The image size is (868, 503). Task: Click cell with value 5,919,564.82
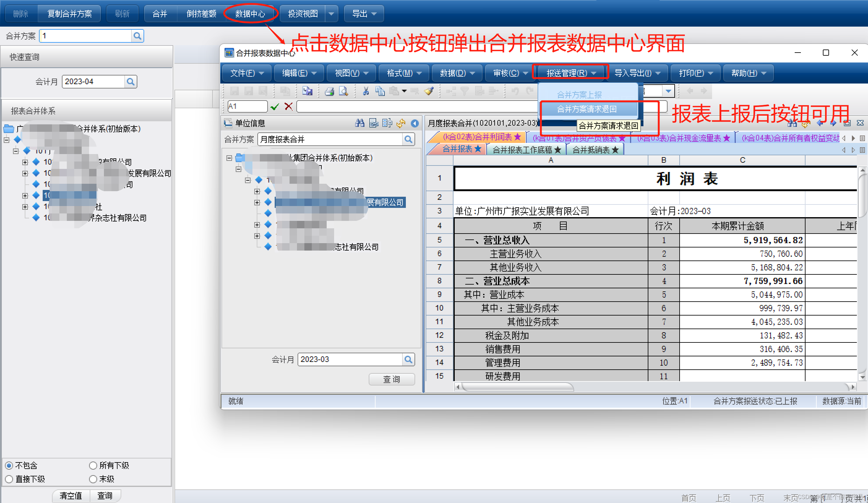(742, 240)
